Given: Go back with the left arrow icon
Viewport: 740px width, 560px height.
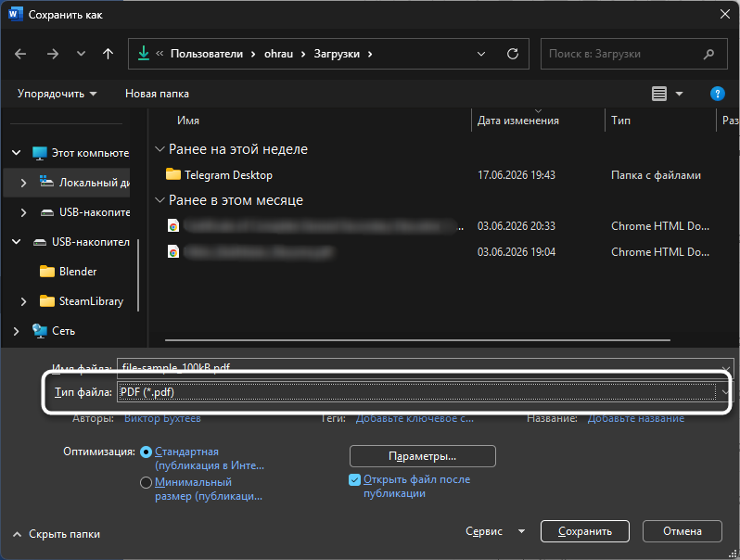Looking at the screenshot, I should pyautogui.click(x=20, y=54).
